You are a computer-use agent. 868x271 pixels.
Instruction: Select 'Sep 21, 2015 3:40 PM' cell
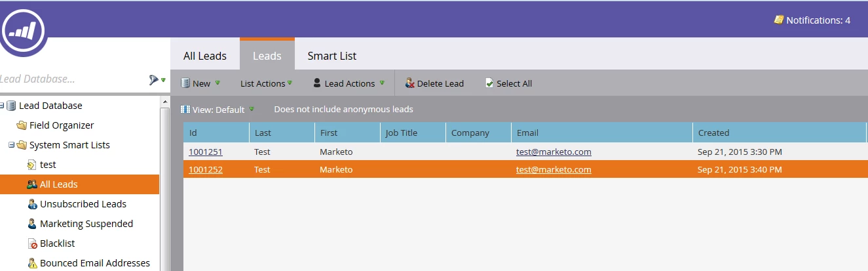click(740, 169)
